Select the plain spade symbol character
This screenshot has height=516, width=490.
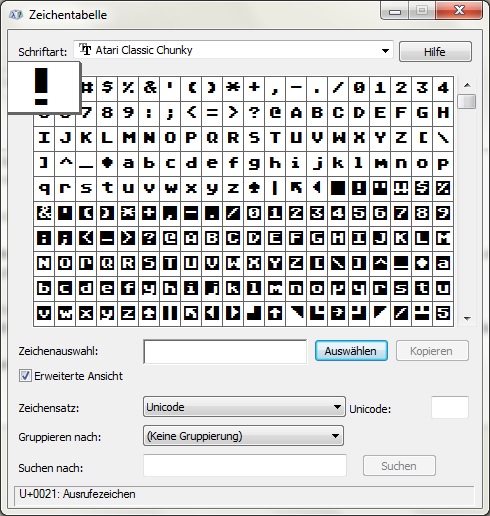(254, 188)
